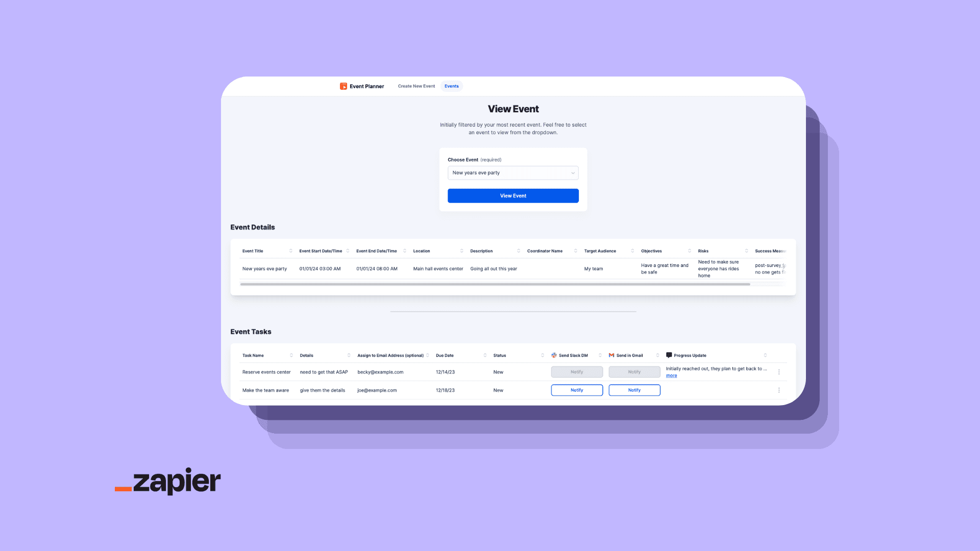Select the Events tab in navigation

tap(451, 86)
